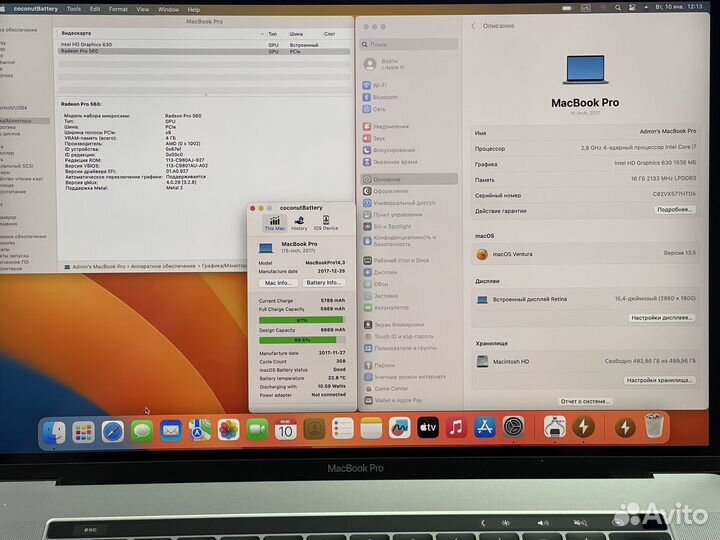The height and width of the screenshot is (540, 720).
Task: Click Войти с Apple ID in sidebar
Action: (x=385, y=64)
